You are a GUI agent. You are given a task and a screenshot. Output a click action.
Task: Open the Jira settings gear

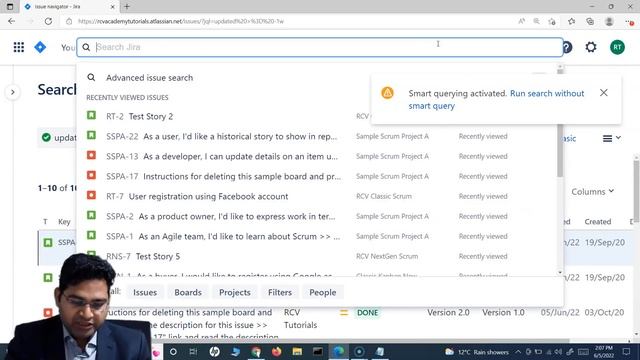pyautogui.click(x=591, y=47)
